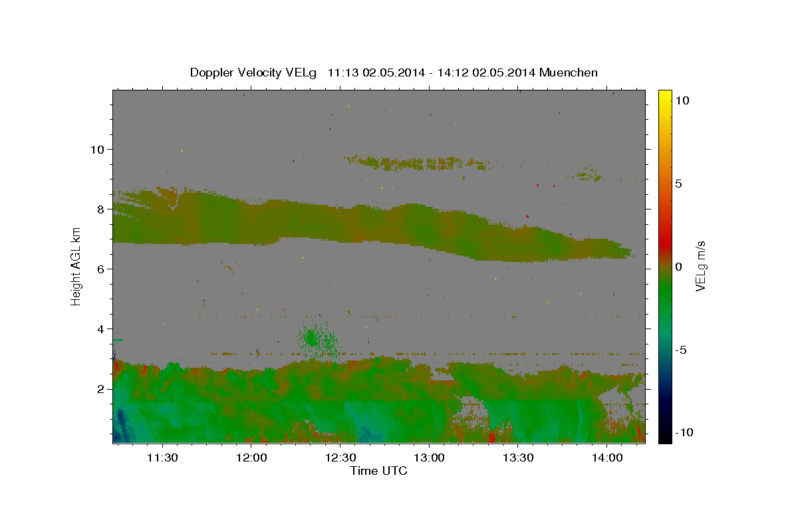The height and width of the screenshot is (532, 798).
Task: Click the colorbar label '0'
Action: (678, 267)
